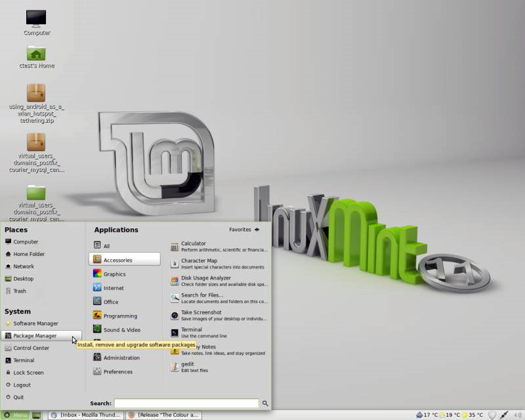Launch Tomboy Notes application
Viewport: 525px width, 420px height.
[x=219, y=350]
